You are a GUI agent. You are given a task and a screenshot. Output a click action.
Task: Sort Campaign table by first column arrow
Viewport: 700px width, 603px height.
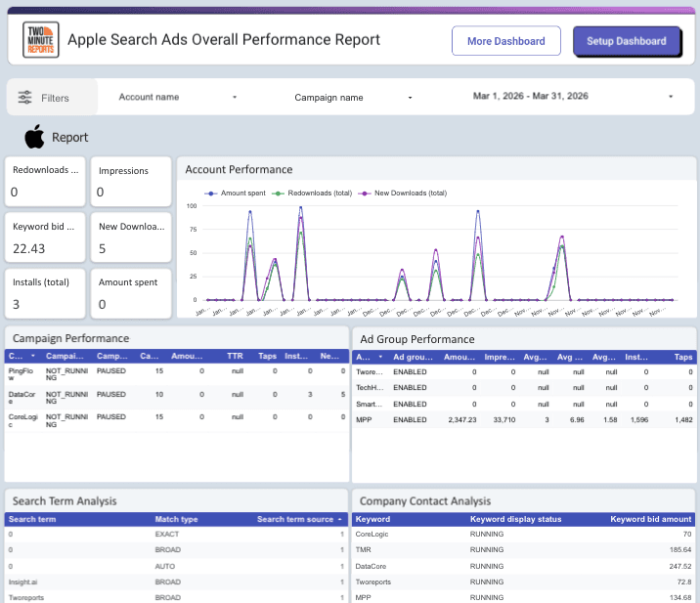tap(33, 356)
